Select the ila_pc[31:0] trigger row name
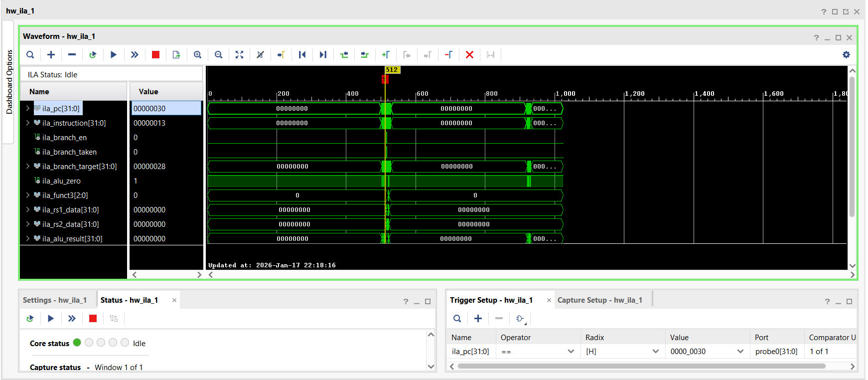The width and height of the screenshot is (868, 380). (470, 352)
